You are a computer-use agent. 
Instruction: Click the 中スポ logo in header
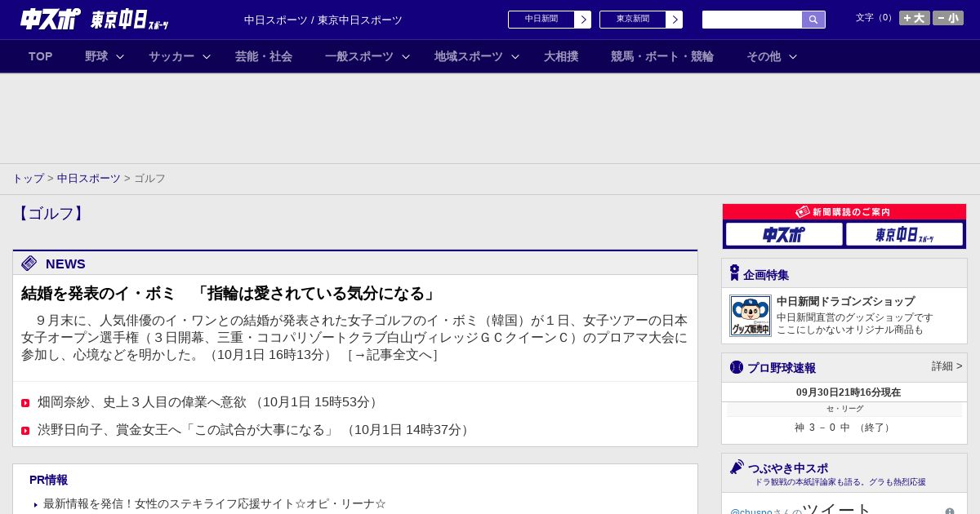50,19
